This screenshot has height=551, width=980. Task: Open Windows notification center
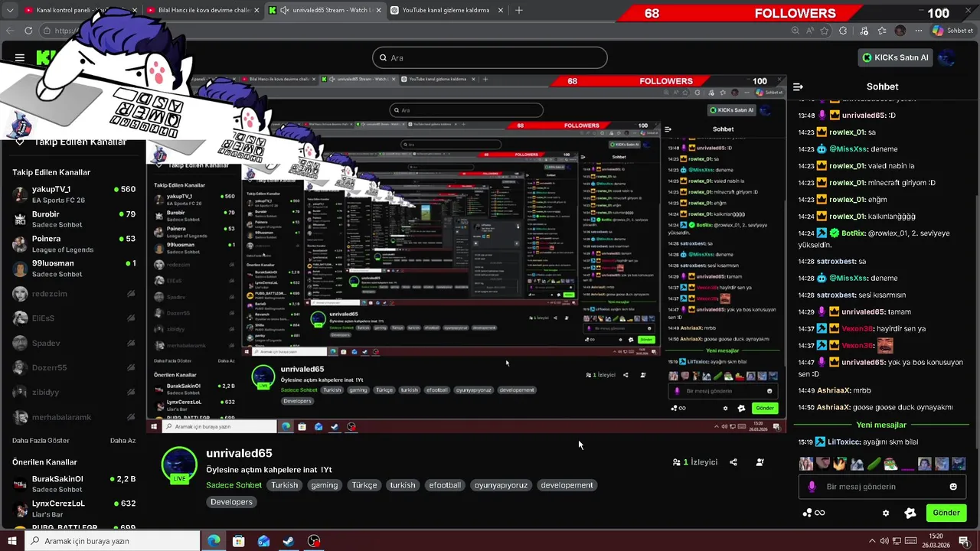point(964,541)
